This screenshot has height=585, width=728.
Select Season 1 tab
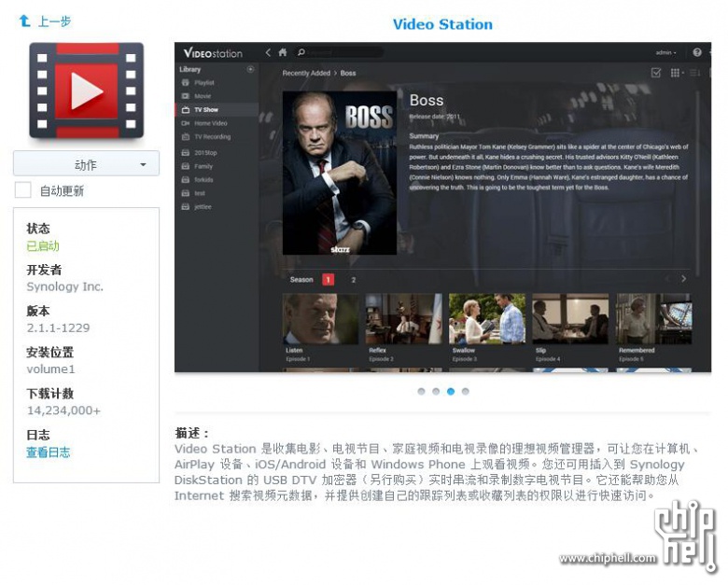(328, 280)
